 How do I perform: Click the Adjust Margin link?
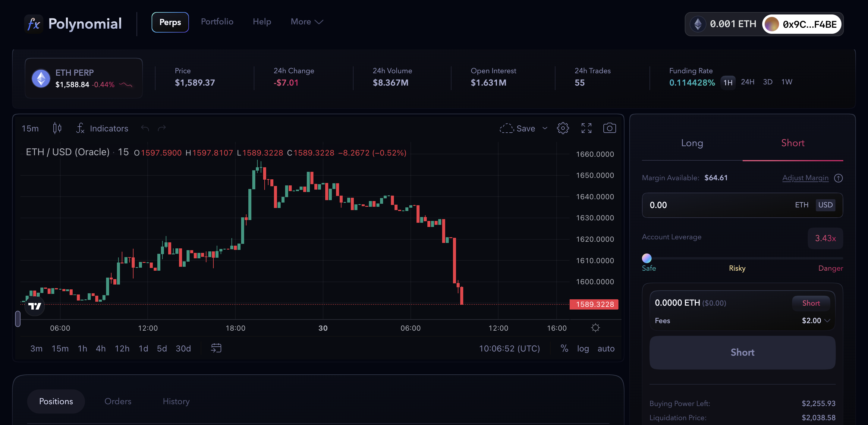pos(805,178)
